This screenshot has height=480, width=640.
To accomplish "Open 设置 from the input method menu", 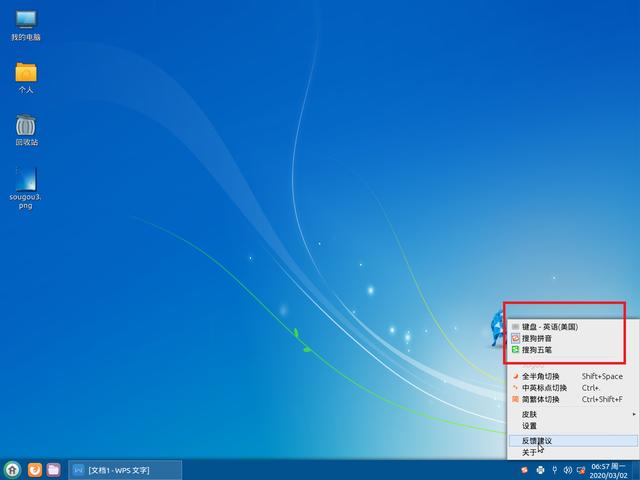I will click(x=573, y=426).
